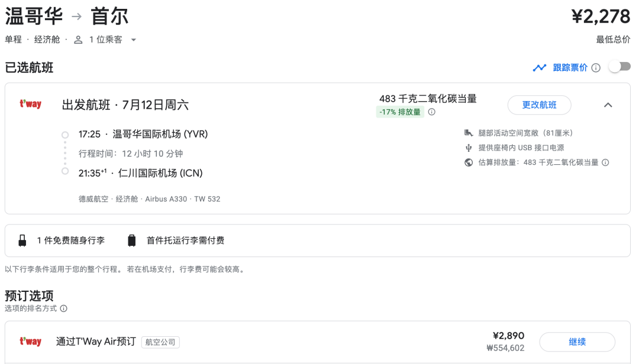Viewport: 639px width, 364px height.
Task: Click the checked baggage suitcase icon
Action: [132, 240]
